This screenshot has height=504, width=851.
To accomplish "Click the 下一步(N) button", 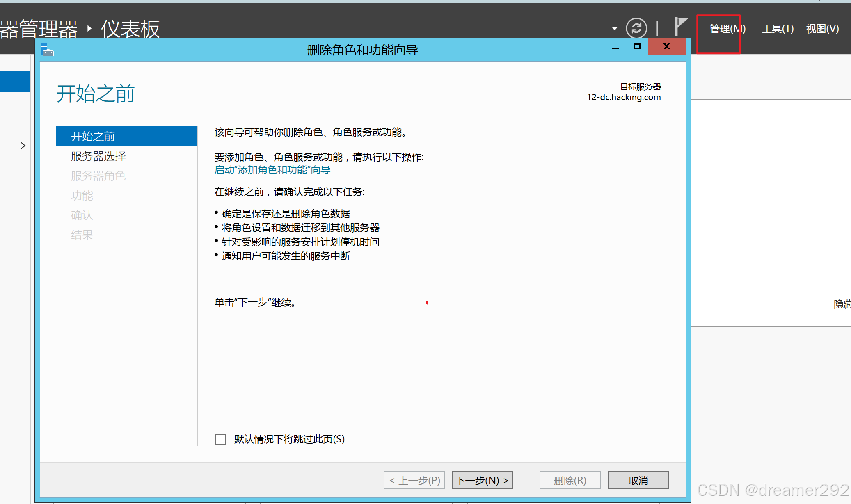I will pyautogui.click(x=482, y=480).
